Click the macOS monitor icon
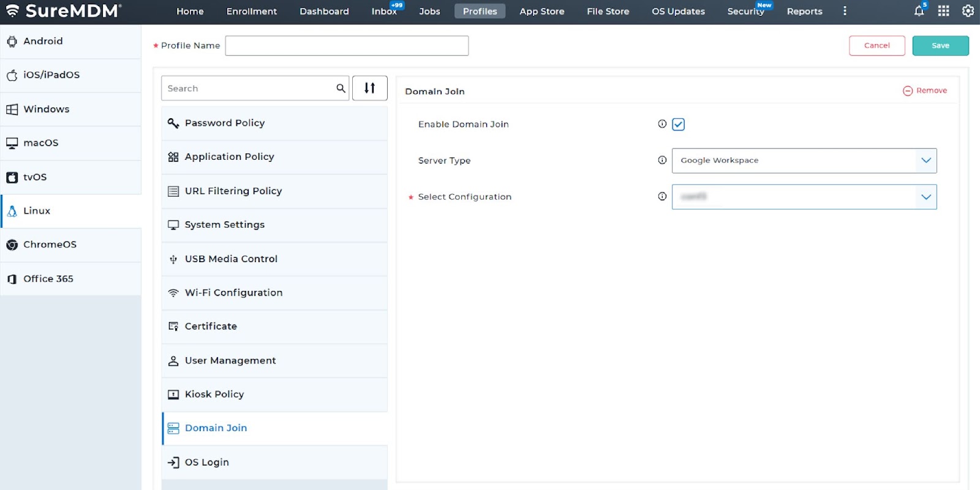Viewport: 980px width, 490px height. click(x=12, y=143)
